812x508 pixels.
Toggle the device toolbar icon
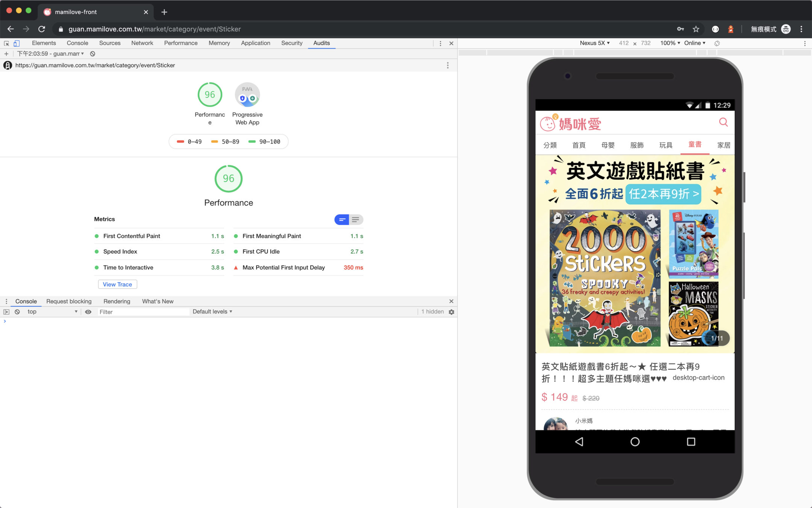pos(17,43)
